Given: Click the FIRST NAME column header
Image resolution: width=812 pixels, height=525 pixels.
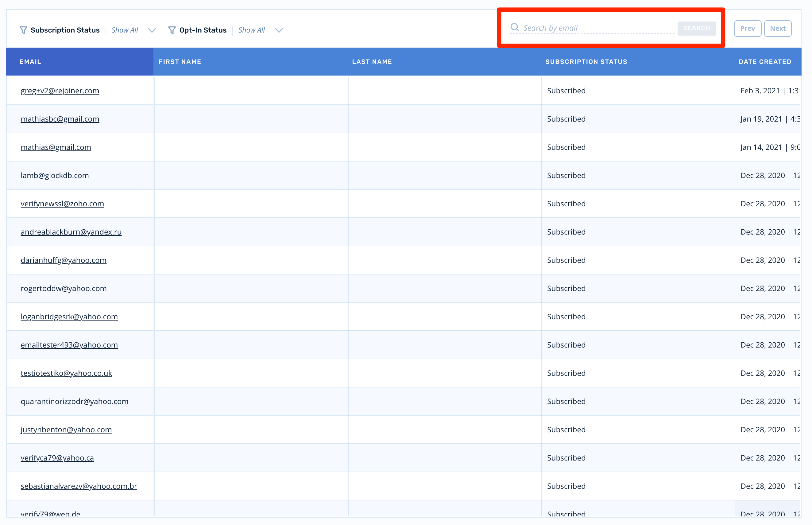Looking at the screenshot, I should pos(180,62).
